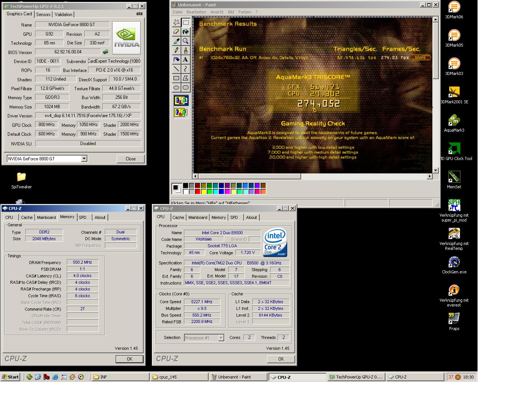This screenshot has height=399, width=532.
Task: Choose the Brush tool in Paint
Action: coord(186,50)
